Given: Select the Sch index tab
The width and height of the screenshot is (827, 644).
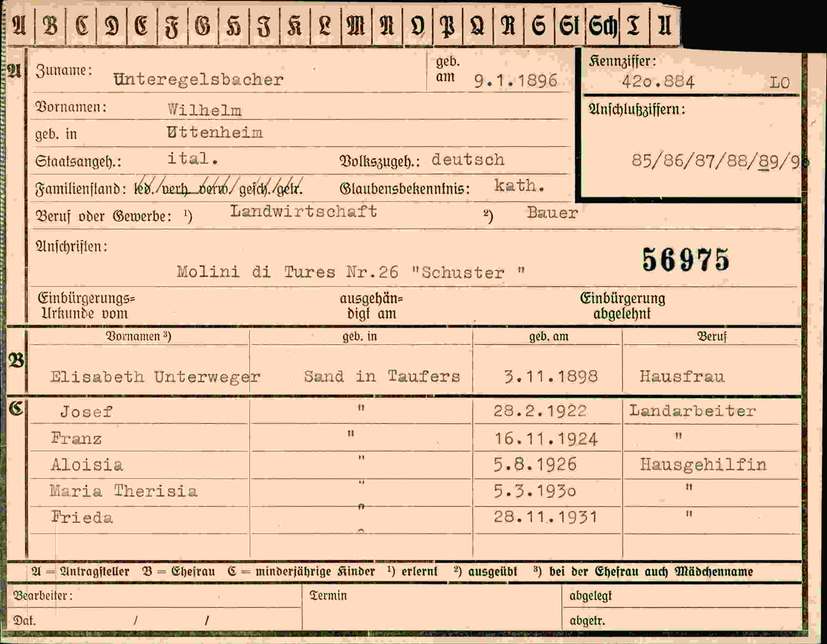Looking at the screenshot, I should [x=602, y=26].
